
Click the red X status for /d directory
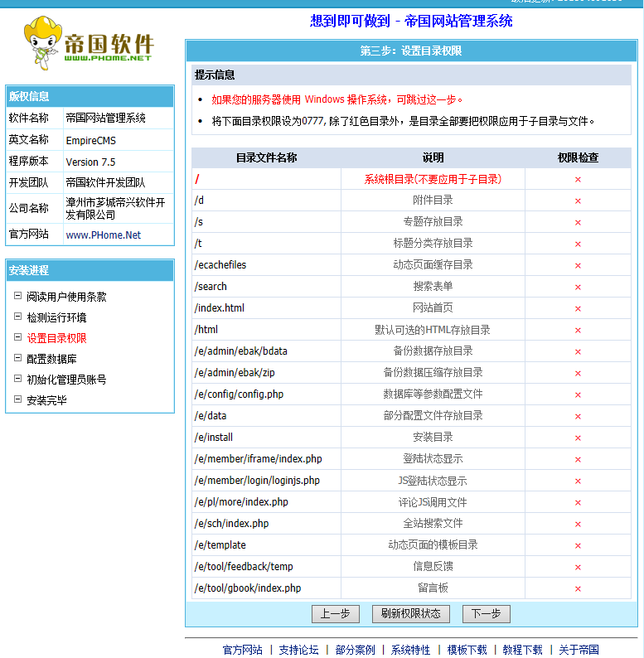578,201
